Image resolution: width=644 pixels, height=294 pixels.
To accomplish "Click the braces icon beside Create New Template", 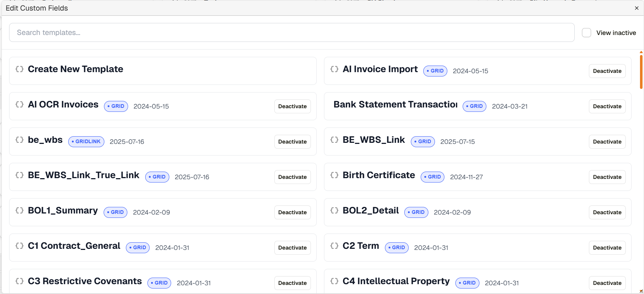I will (x=20, y=69).
